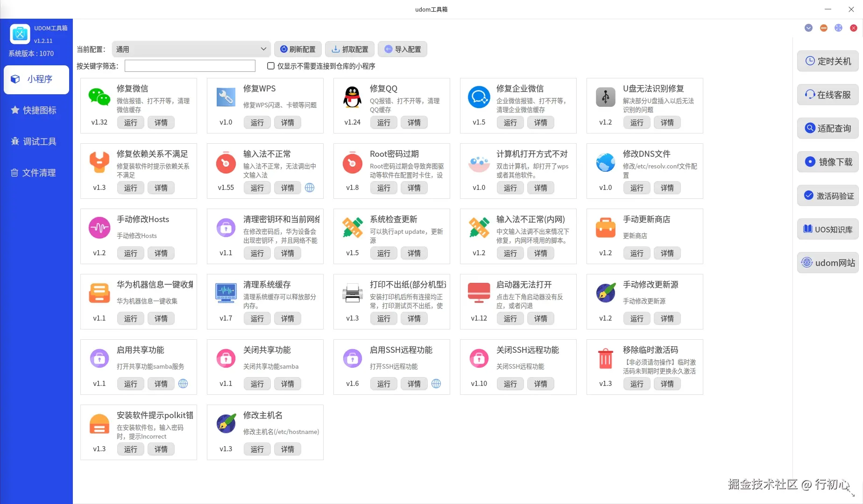Click the globe icon on 输入法不正常 card
The width and height of the screenshot is (863, 504).
310,188
